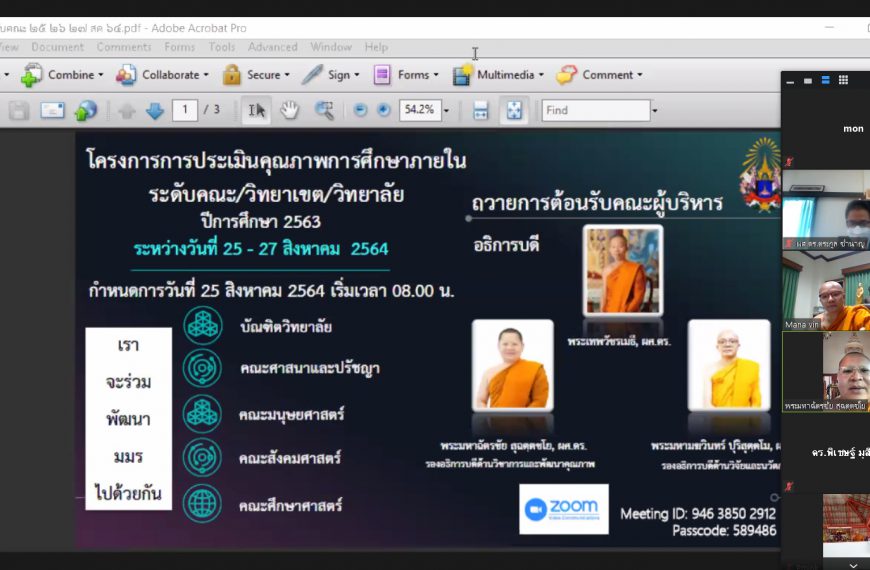Click the Passcode: 589486 text
The image size is (870, 570).
click(x=724, y=531)
